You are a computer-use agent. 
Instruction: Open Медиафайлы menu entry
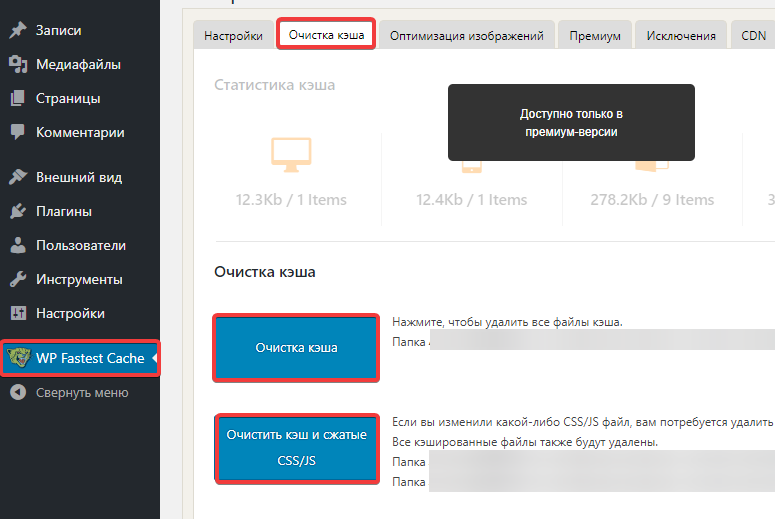point(80,64)
